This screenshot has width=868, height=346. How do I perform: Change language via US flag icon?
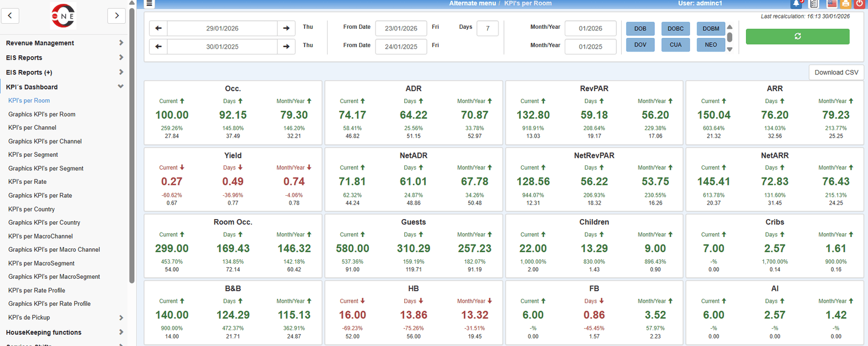pos(832,4)
